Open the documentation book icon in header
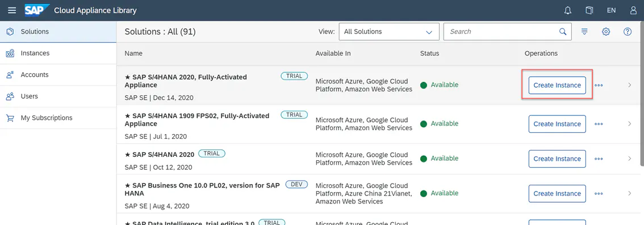 point(589,10)
